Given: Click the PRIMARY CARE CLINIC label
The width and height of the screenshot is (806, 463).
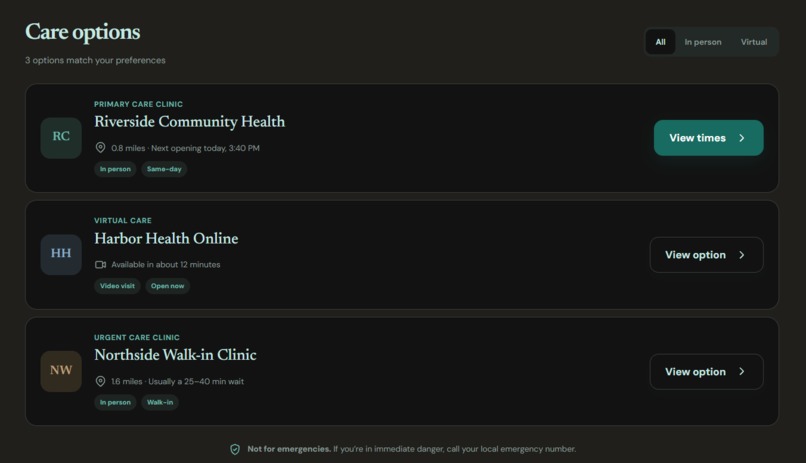Looking at the screenshot, I should tap(138, 104).
